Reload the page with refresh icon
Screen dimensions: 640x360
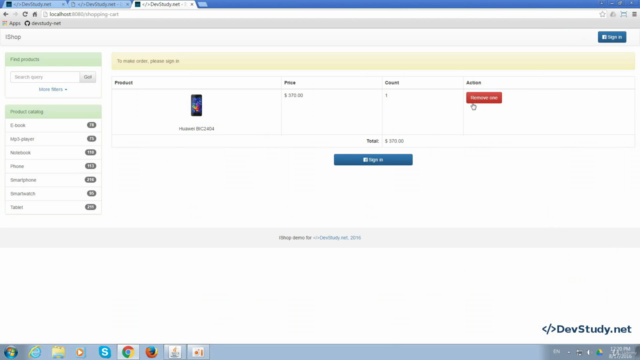pyautogui.click(x=25, y=14)
